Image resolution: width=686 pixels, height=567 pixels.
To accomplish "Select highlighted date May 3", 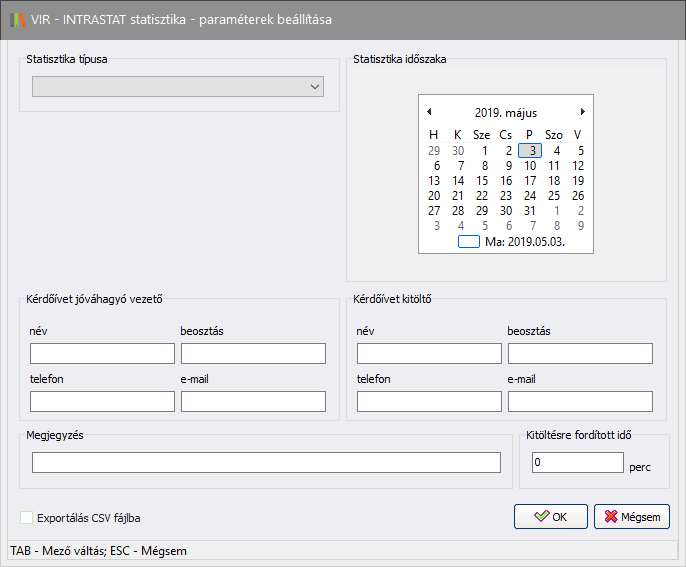I will tap(530, 151).
